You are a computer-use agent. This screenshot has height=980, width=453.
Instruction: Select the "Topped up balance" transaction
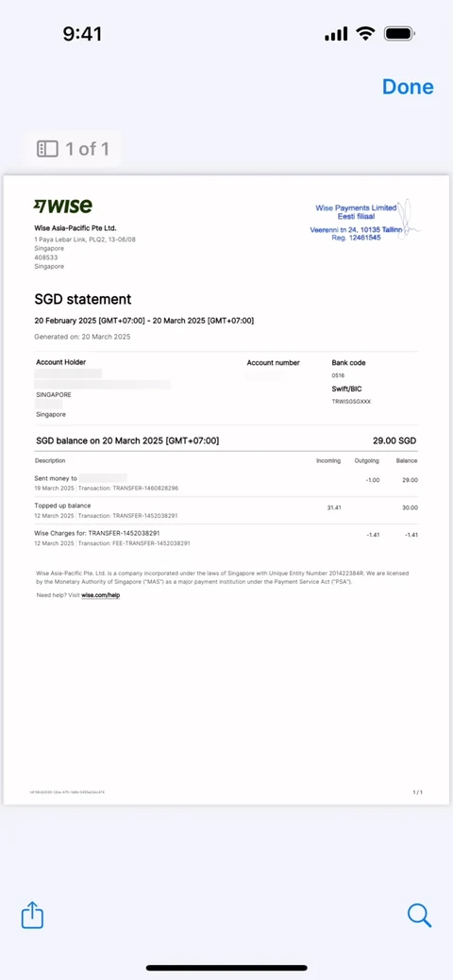tap(226, 510)
